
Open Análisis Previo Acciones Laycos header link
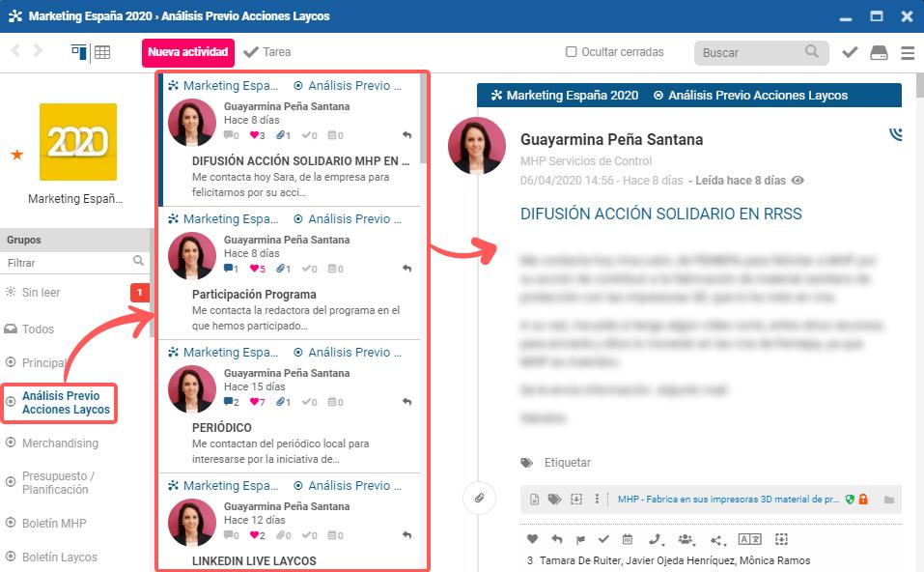click(751, 95)
